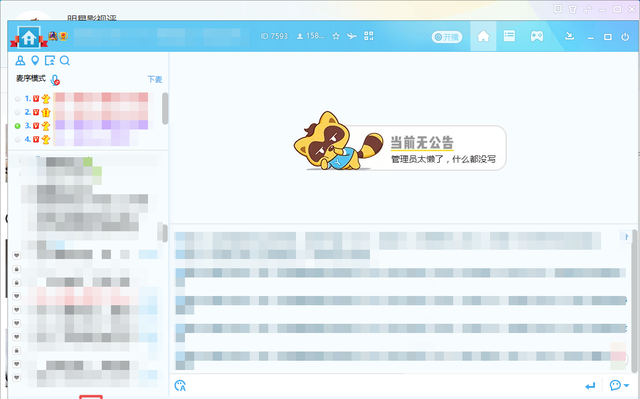Send the message with the enter-arrow icon

590,386
